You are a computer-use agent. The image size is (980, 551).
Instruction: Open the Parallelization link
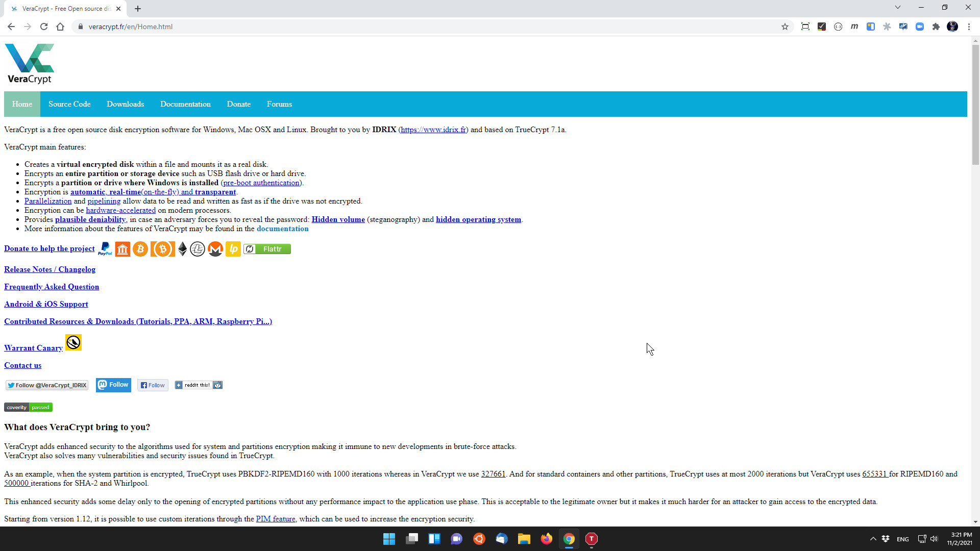pyautogui.click(x=48, y=201)
